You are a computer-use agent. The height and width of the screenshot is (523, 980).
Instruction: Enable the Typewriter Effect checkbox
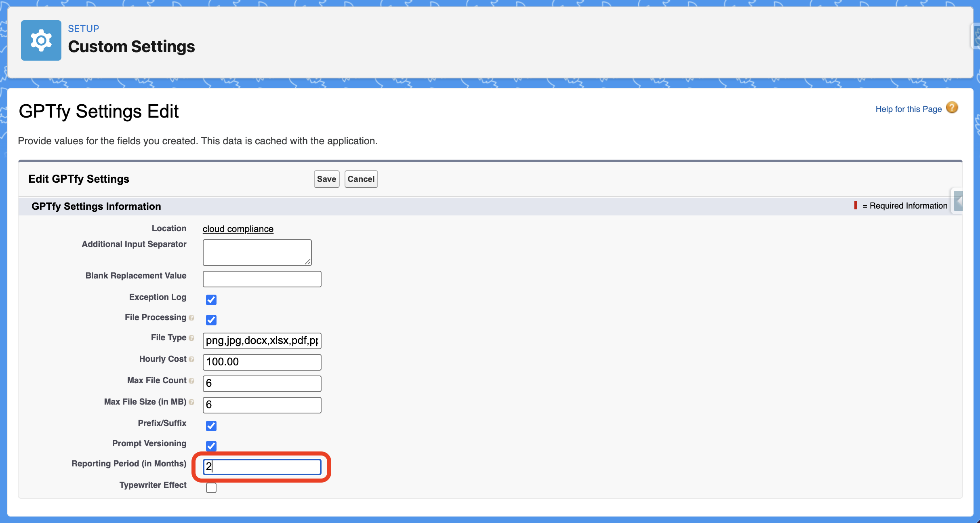(211, 488)
